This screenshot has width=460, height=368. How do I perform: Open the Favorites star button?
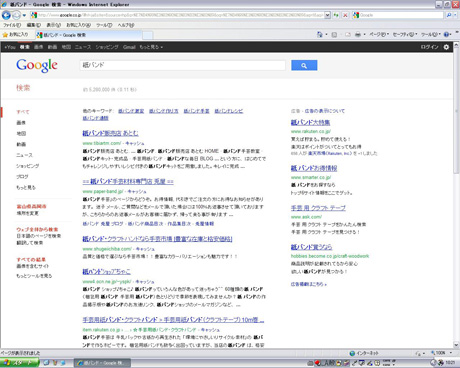[15, 35]
